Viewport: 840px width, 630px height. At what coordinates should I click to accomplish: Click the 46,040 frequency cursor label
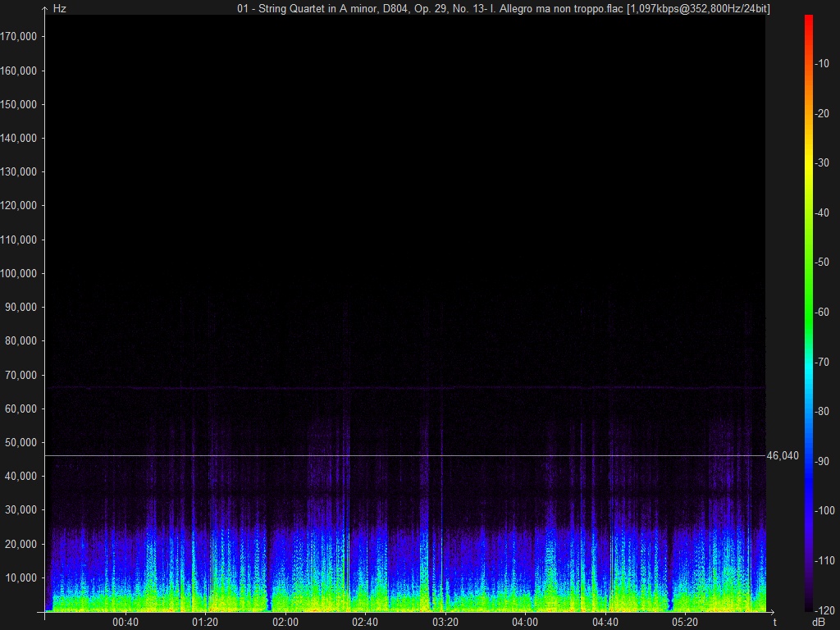tap(783, 455)
